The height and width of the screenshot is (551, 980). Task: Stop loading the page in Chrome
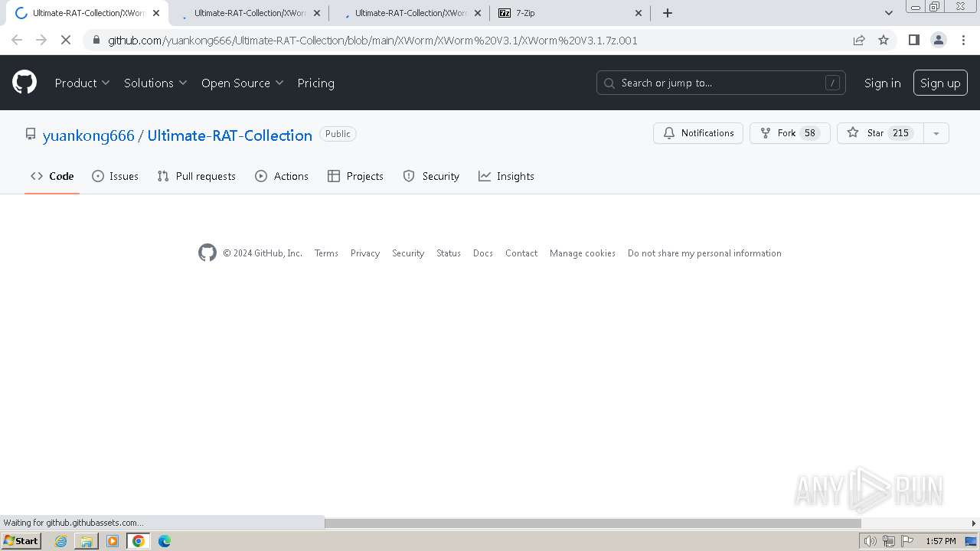pyautogui.click(x=66, y=40)
